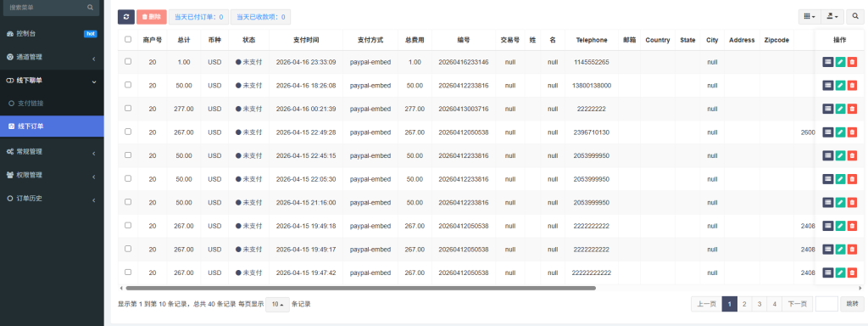Sort by the 总计 column header
Screen dimensions: 868x326
[184, 40]
